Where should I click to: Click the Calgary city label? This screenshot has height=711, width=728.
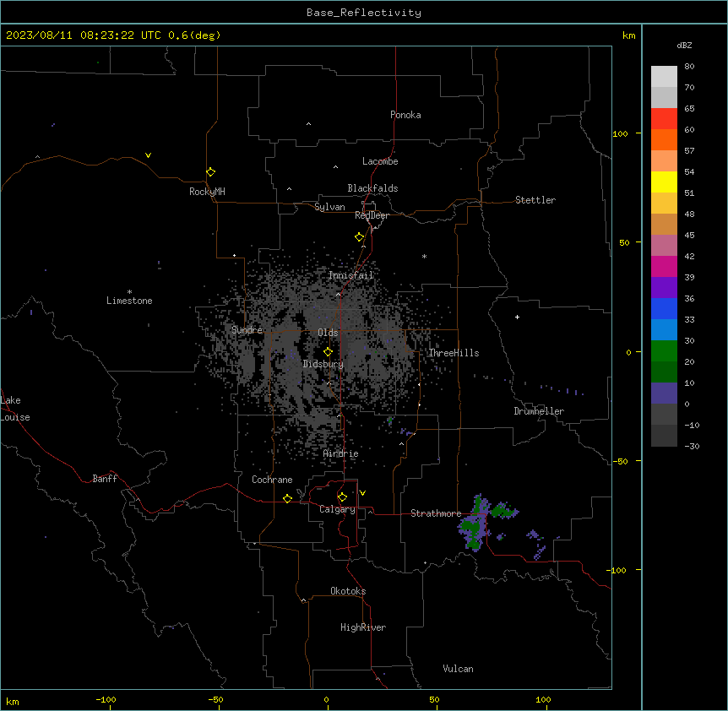click(x=337, y=509)
